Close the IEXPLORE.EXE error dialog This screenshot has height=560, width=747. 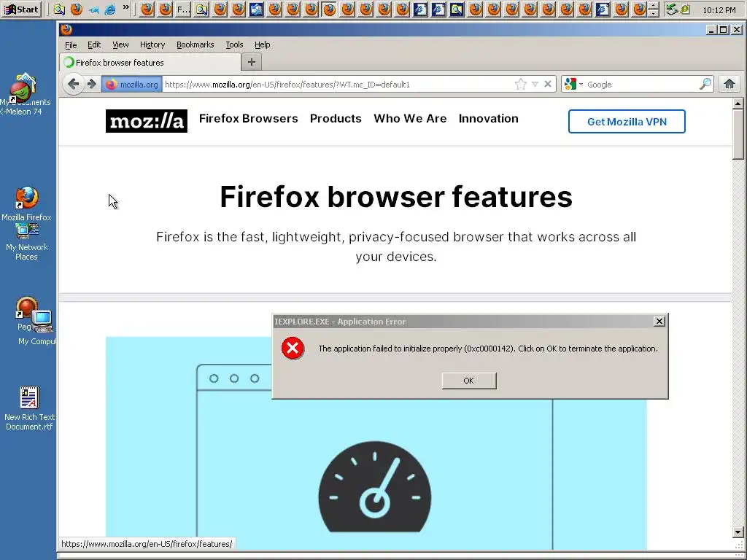(x=659, y=322)
